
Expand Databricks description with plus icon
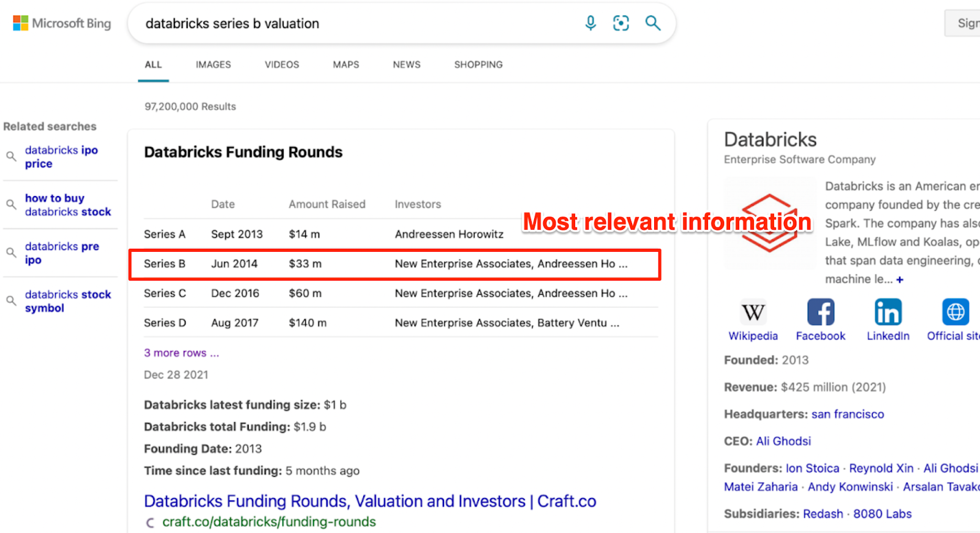[x=900, y=279]
